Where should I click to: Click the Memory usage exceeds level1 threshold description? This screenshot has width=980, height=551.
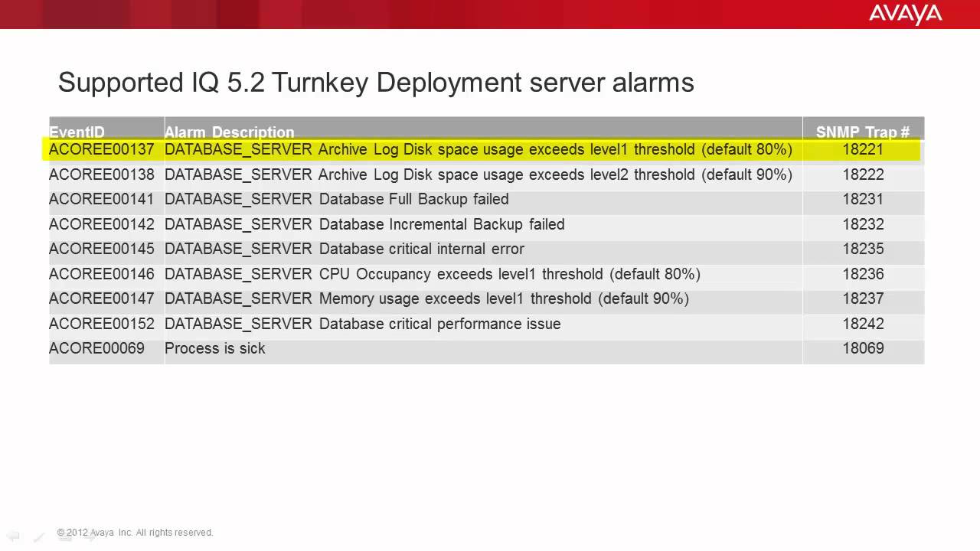(426, 298)
